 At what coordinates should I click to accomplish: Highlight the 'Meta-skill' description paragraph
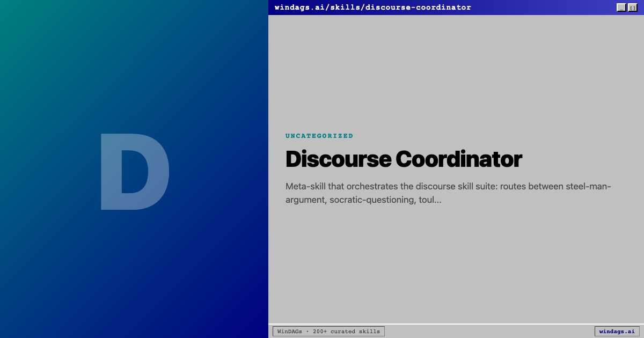tap(448, 193)
